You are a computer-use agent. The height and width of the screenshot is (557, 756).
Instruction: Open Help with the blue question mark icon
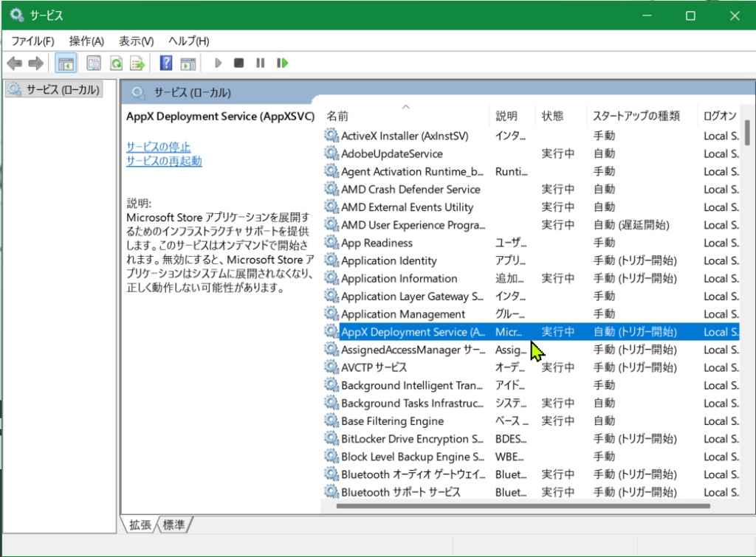click(166, 63)
